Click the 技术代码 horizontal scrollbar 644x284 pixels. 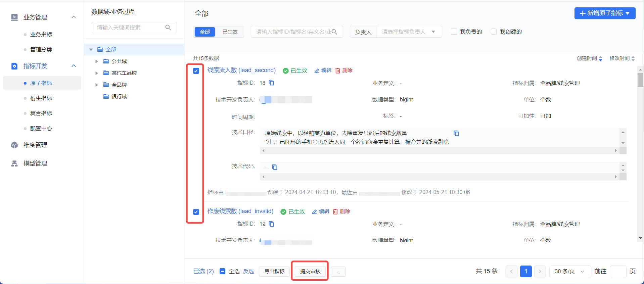pos(440,177)
